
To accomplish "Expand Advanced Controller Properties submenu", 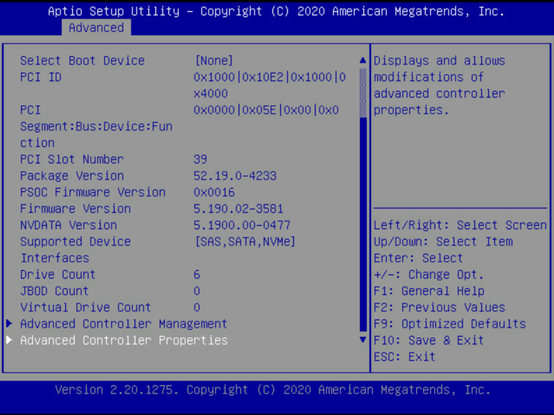I will [x=124, y=340].
